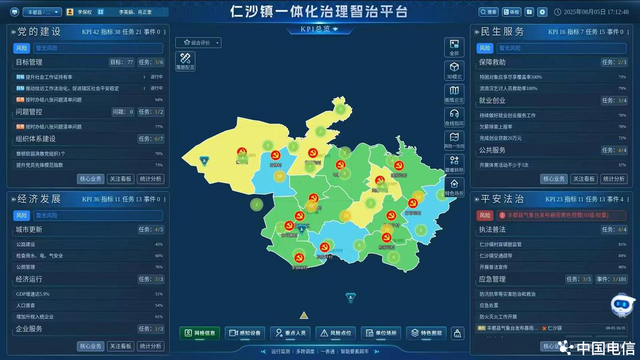The height and width of the screenshot is (360, 640).
Task: Click green cluster marker 2 outside map's west edge
Action: (256, 204)
